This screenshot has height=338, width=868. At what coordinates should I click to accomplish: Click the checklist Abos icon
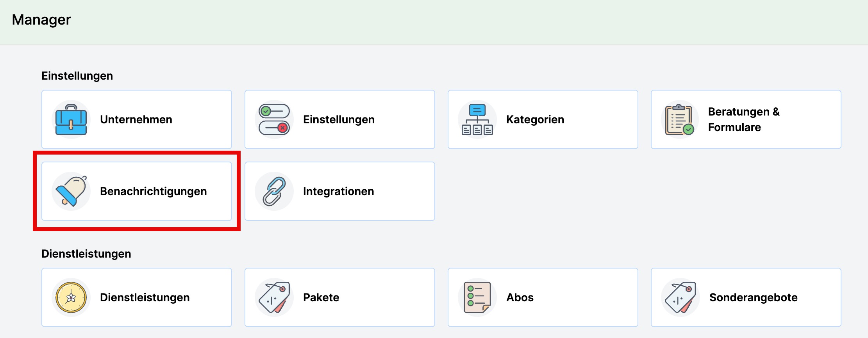click(477, 297)
